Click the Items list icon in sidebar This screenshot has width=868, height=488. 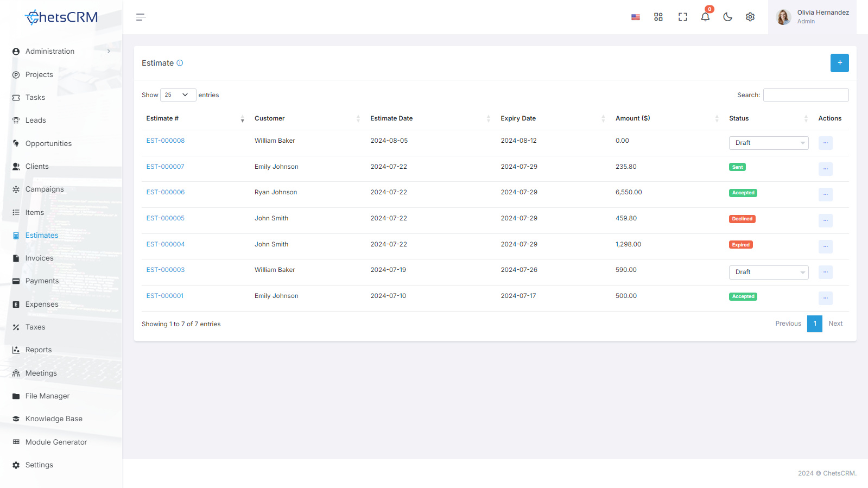(x=16, y=213)
